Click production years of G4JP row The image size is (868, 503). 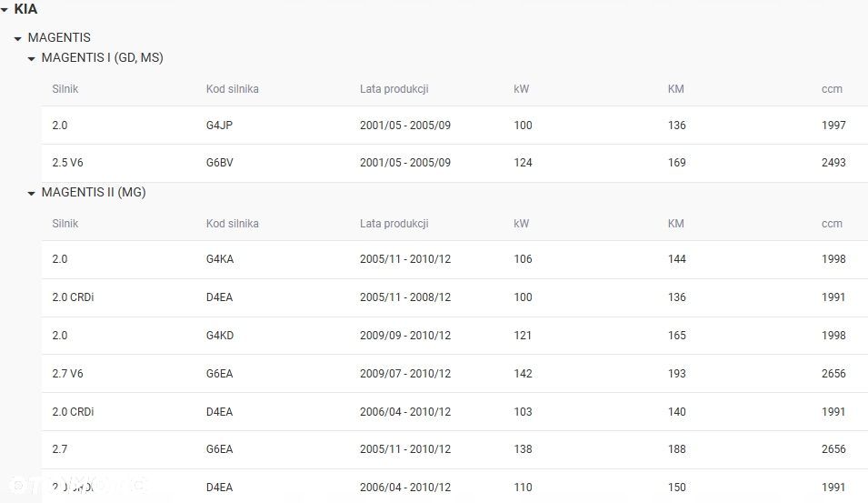click(x=405, y=126)
